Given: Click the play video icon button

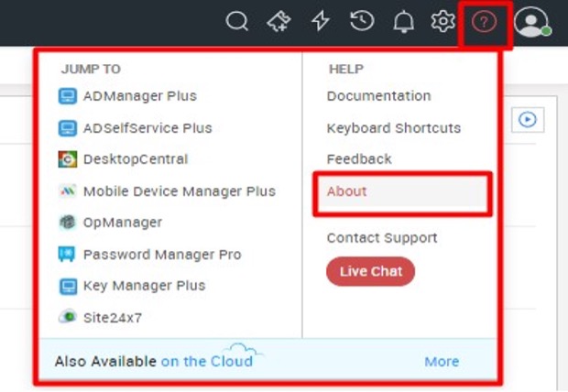Looking at the screenshot, I should [528, 120].
